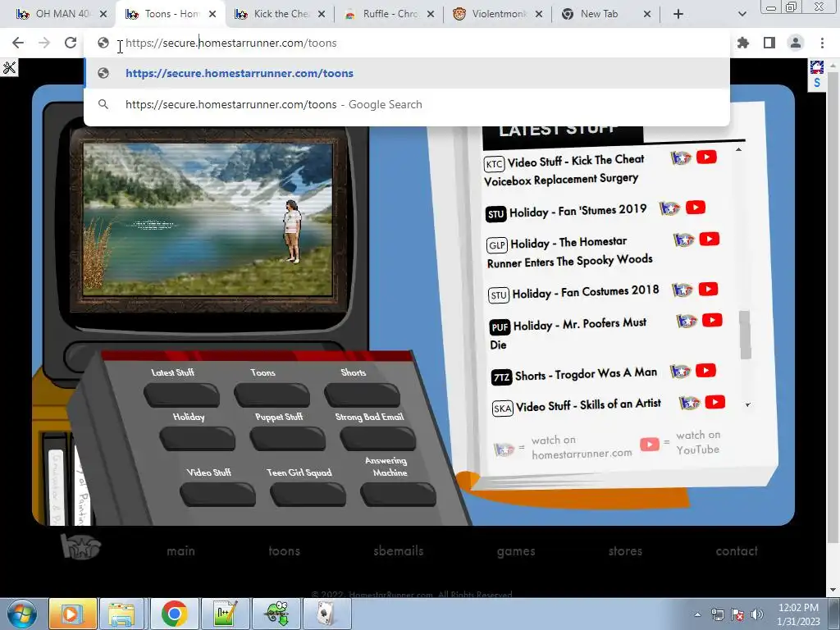Click the TV screen video thumbnail
This screenshot has width=840, height=630.
[x=208, y=220]
